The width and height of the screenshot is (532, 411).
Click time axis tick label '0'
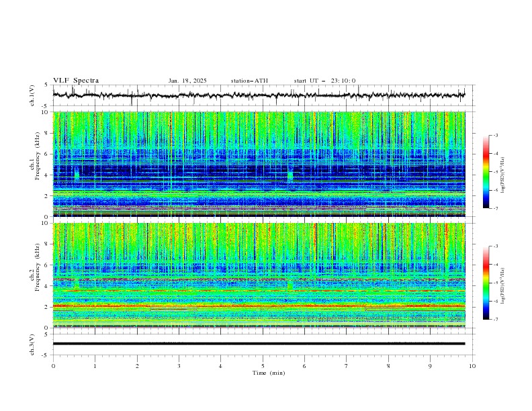pyautogui.click(x=53, y=366)
